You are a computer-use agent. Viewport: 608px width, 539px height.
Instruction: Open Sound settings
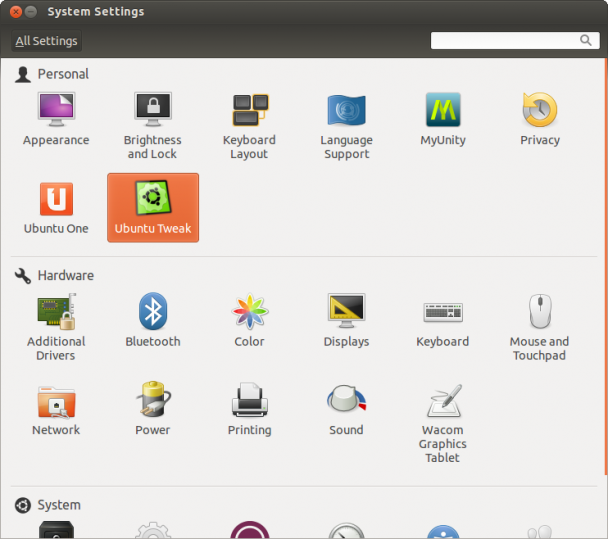point(346,409)
